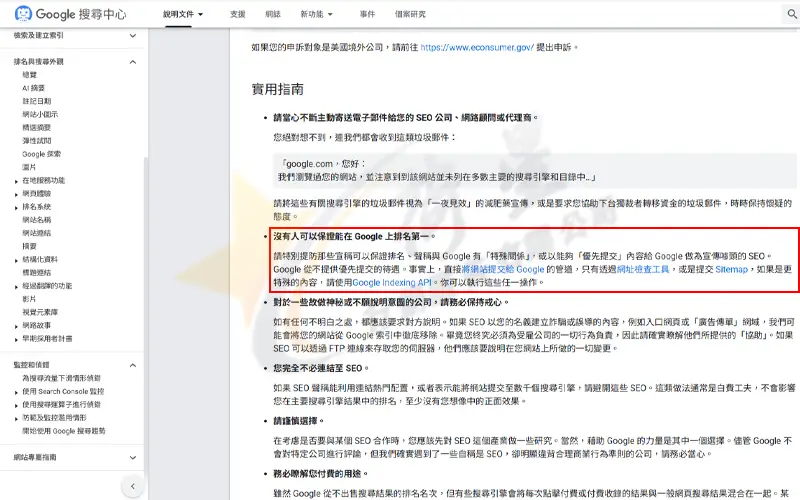Open 視覺元素庫 sidebar page

click(40, 312)
